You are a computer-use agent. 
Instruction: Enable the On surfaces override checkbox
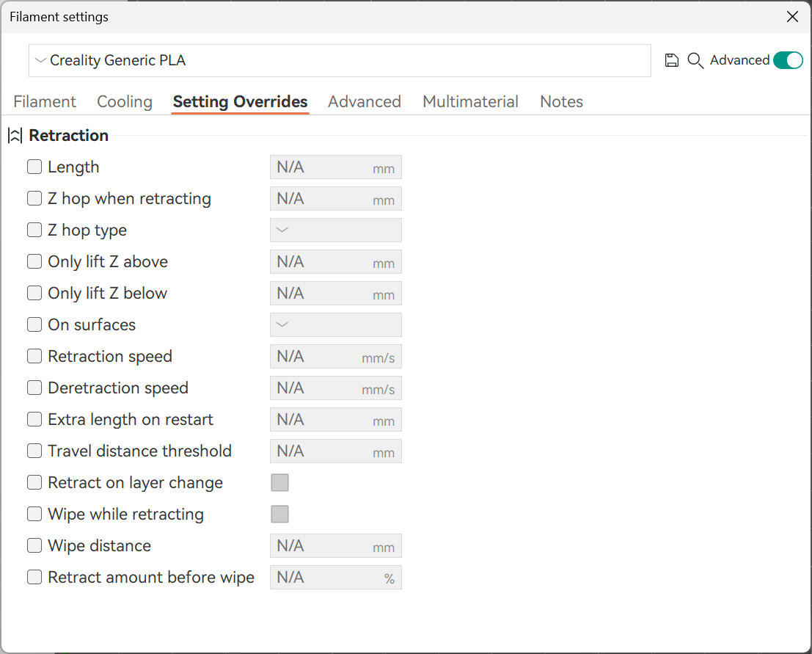click(34, 325)
